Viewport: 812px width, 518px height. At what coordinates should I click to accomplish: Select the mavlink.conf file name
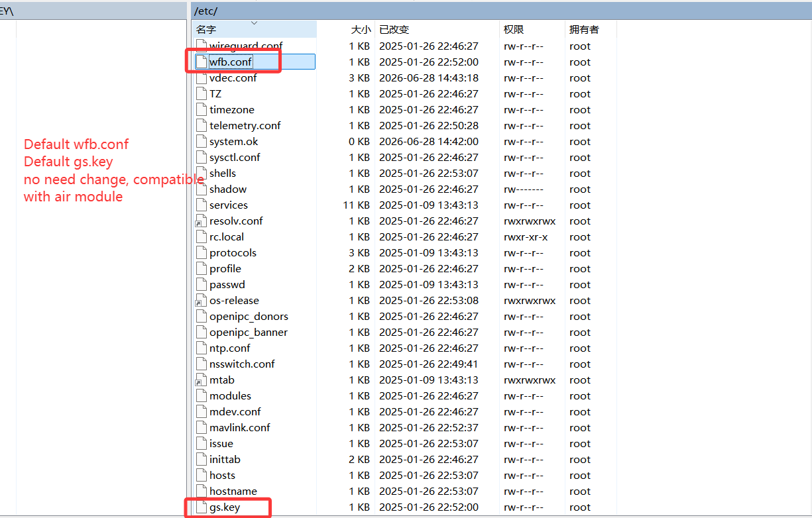(240, 427)
